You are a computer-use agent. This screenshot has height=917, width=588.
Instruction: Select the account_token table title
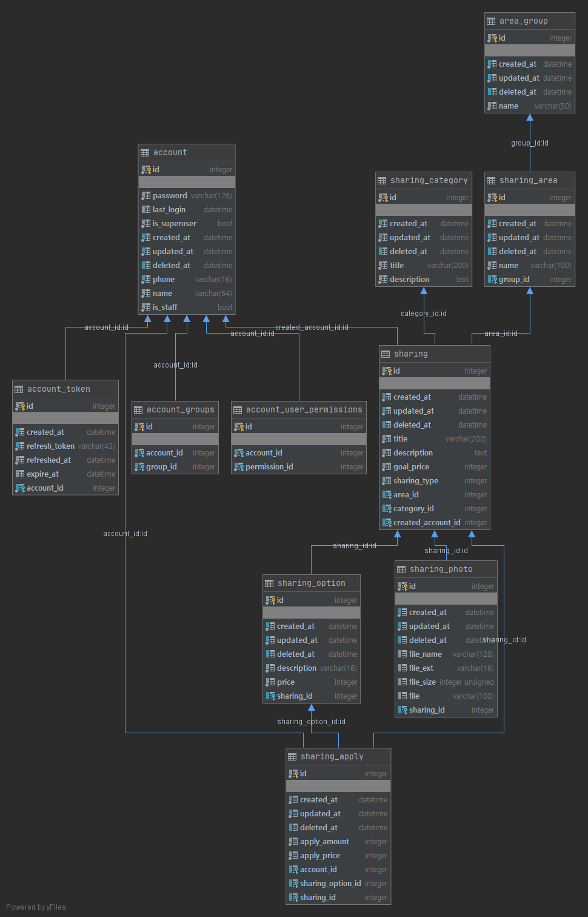58,389
